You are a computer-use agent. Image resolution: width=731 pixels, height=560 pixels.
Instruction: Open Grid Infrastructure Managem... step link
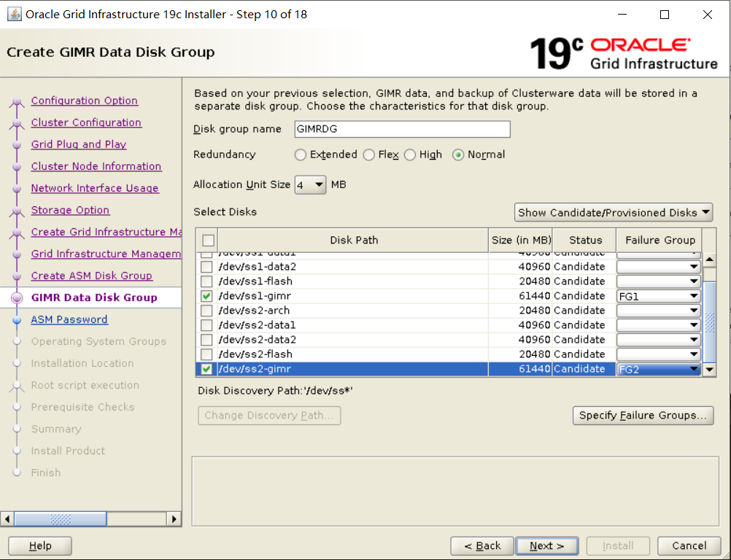[107, 254]
